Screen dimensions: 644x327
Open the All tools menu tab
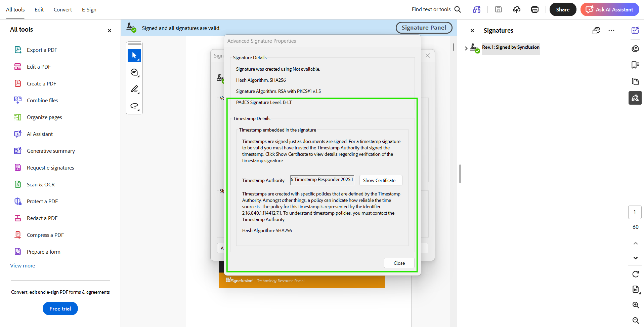[15, 9]
